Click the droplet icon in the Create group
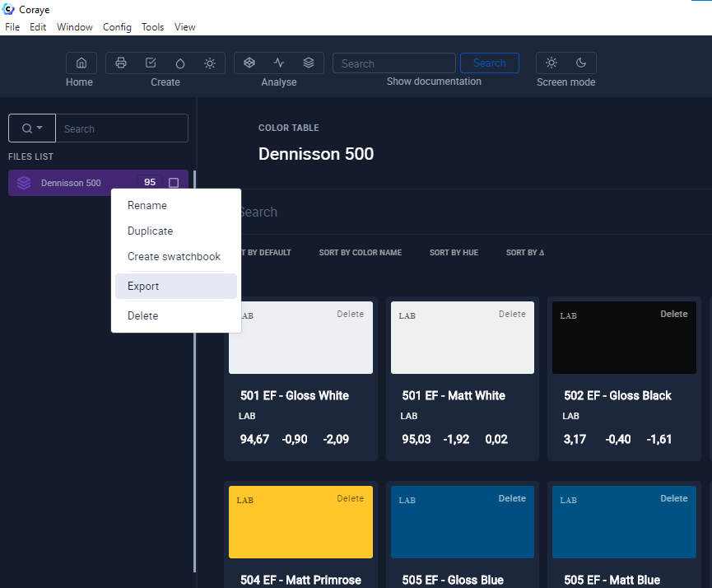This screenshot has width=712, height=588. [180, 63]
